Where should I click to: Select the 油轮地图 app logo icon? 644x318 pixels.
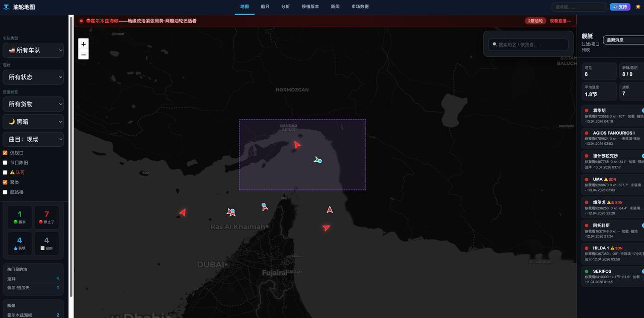click(6, 7)
